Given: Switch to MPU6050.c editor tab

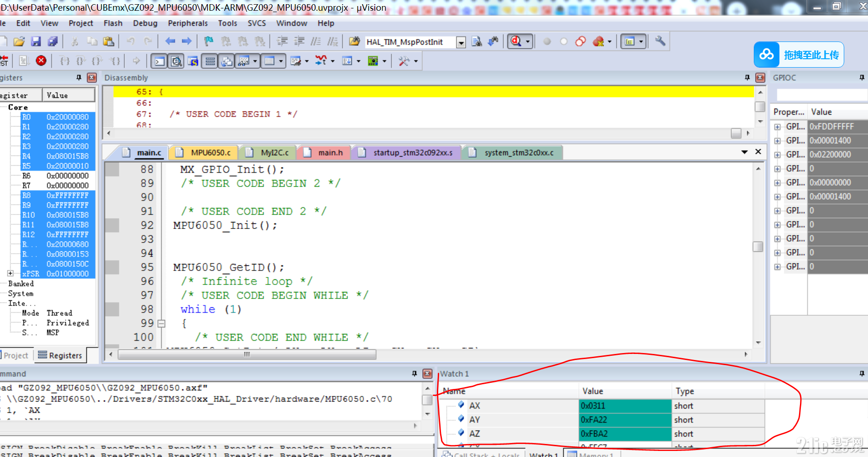Looking at the screenshot, I should pyautogui.click(x=204, y=152).
